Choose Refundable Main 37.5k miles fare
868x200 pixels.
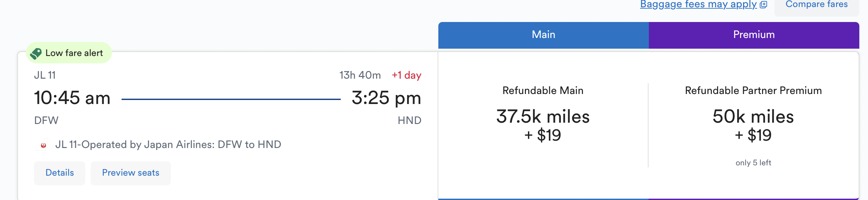coord(543,125)
